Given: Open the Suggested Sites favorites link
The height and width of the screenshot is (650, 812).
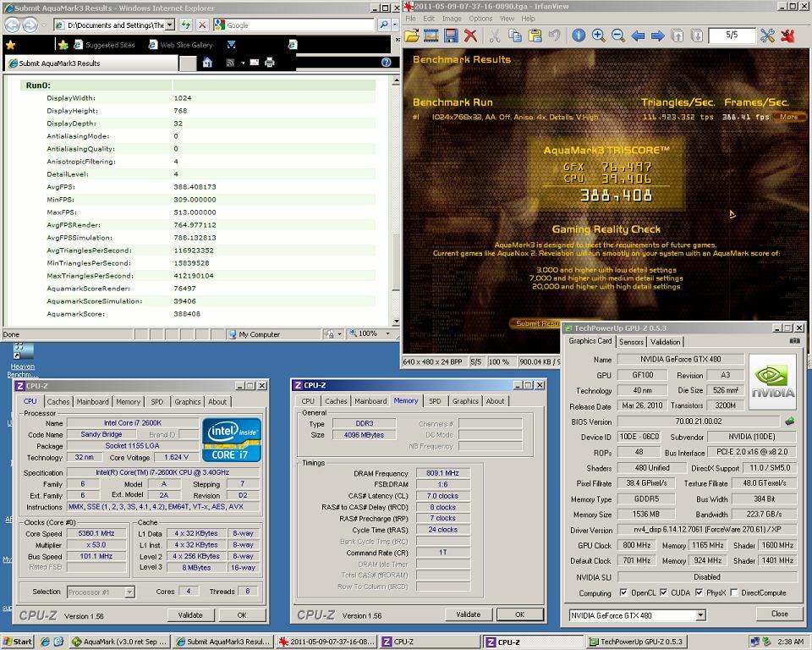Looking at the screenshot, I should click(103, 45).
